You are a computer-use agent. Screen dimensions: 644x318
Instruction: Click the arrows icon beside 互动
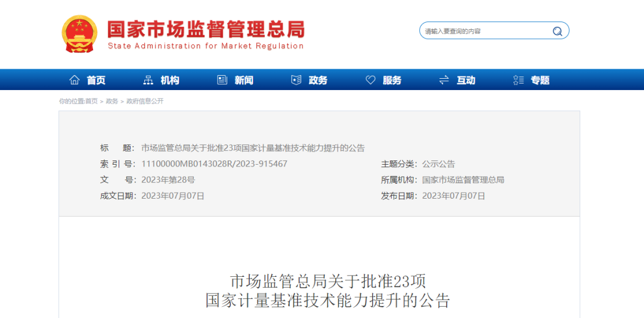(444, 80)
